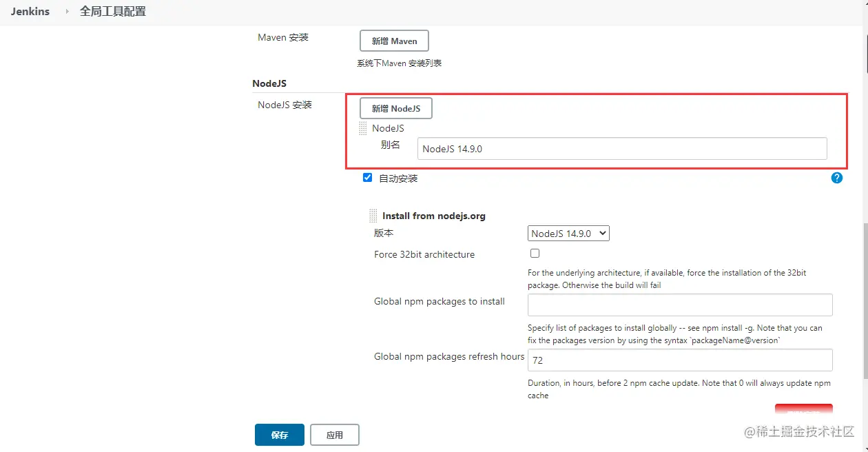Click the 系统下Maven 安装列表 text
Image resolution: width=868 pixels, height=452 pixels.
(399, 63)
